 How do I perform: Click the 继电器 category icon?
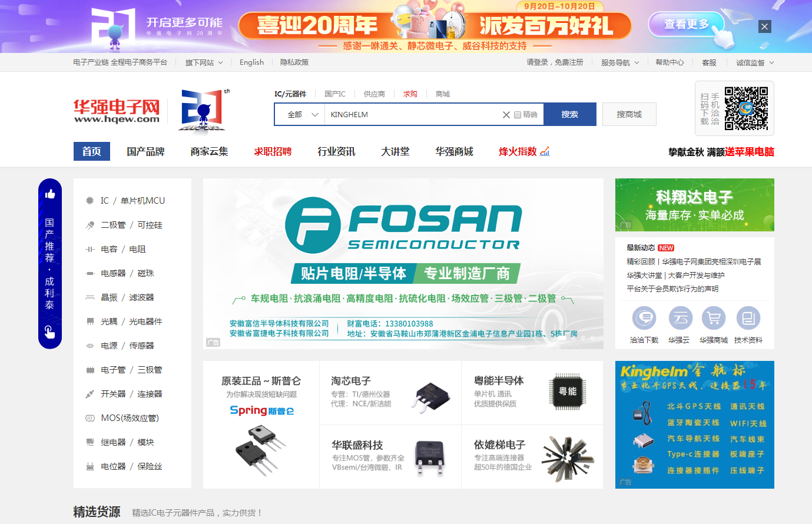coord(90,442)
